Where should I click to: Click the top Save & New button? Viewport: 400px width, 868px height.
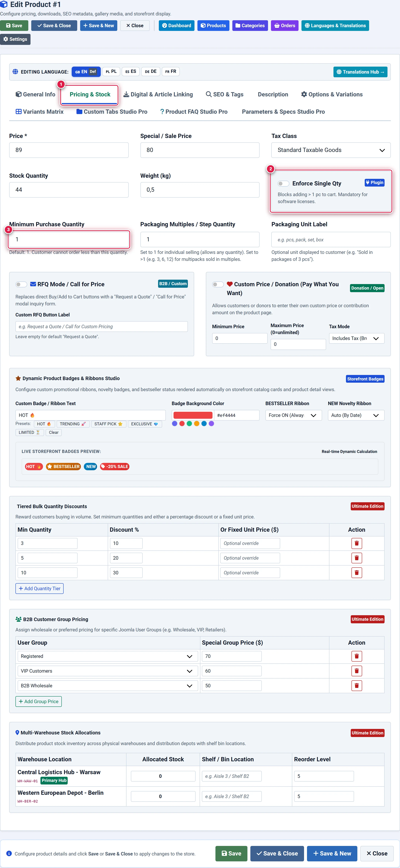(x=99, y=26)
